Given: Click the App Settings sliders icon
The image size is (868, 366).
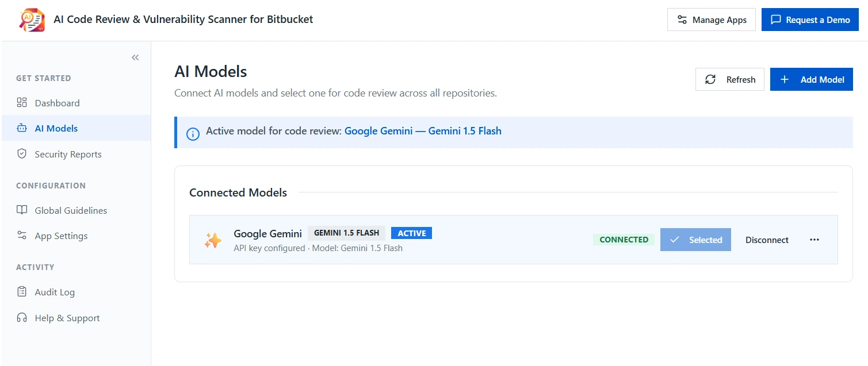Looking at the screenshot, I should click(22, 235).
